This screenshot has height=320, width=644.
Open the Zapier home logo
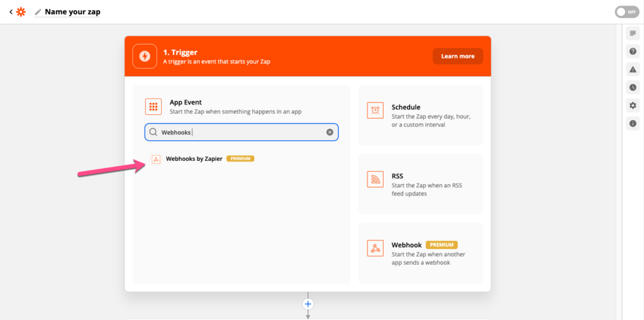[21, 12]
